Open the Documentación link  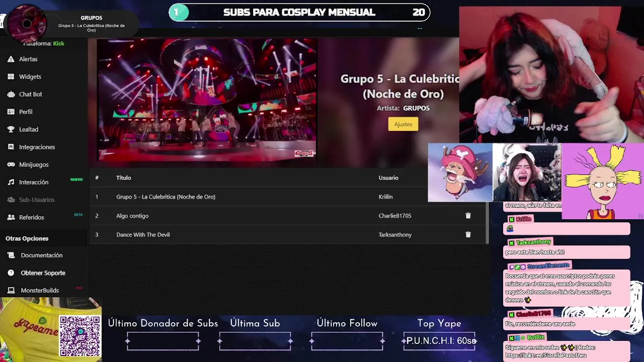42,255
